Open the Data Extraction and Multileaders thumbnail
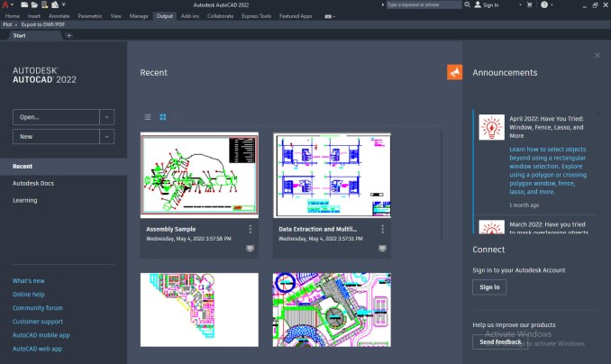Viewport: 611px width, 364px height. click(x=332, y=175)
